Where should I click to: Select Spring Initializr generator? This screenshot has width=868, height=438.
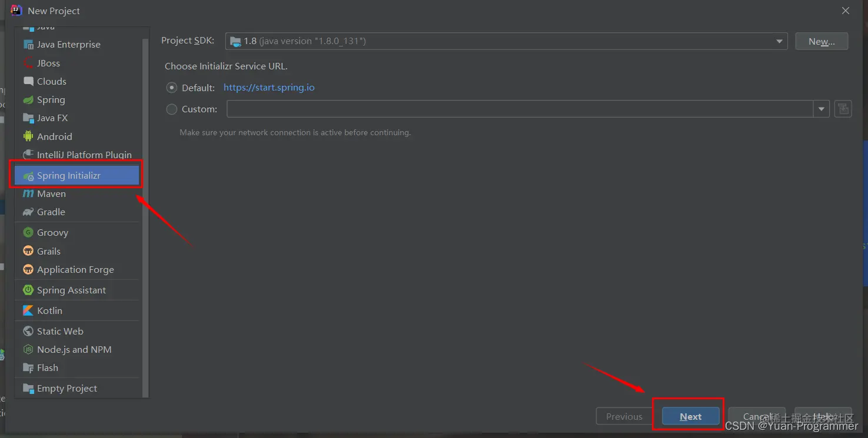pyautogui.click(x=77, y=176)
